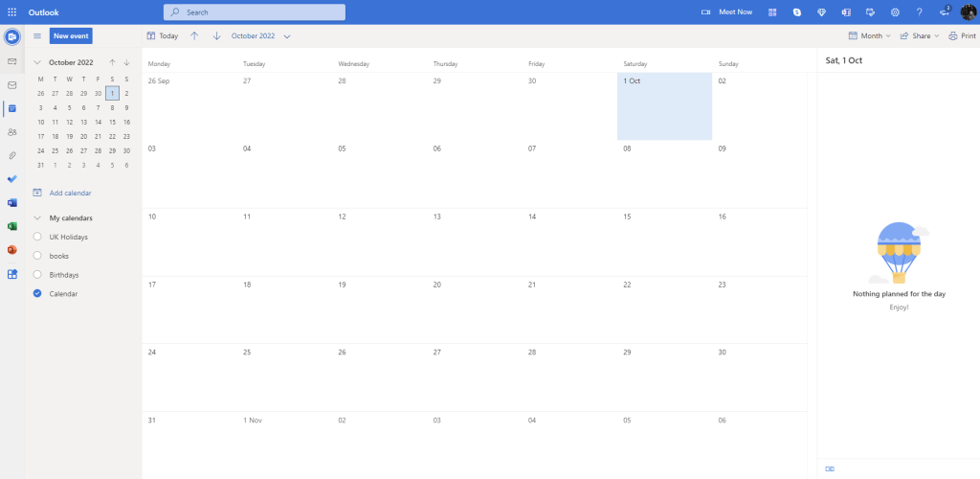Launch Excel from left rail
Image resolution: width=980 pixels, height=479 pixels.
click(x=11, y=226)
